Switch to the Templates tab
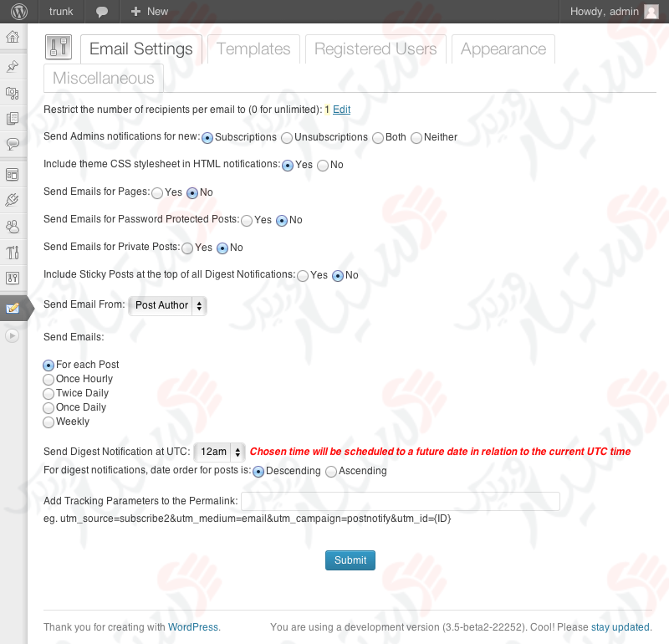Viewport: 669px width, 644px height. [253, 49]
